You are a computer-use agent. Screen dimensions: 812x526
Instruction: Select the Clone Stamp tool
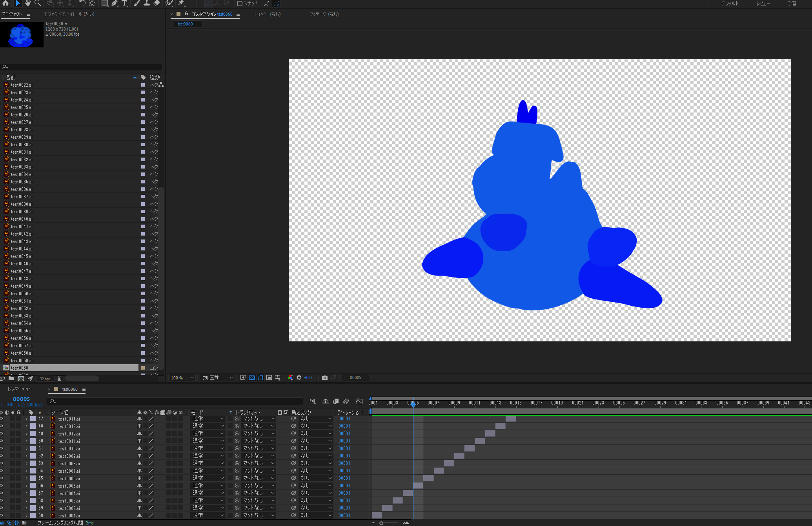[146, 3]
